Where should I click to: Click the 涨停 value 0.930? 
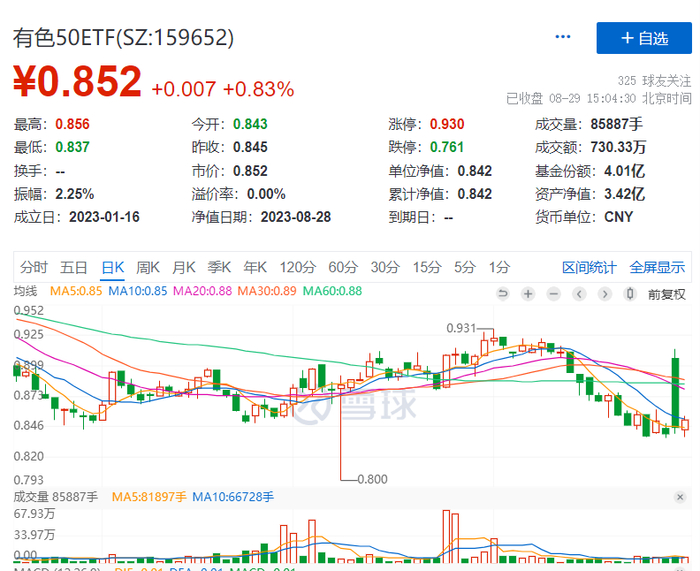point(447,124)
